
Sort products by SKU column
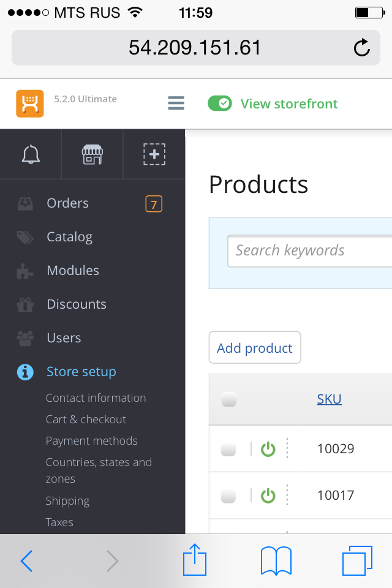coord(329,399)
